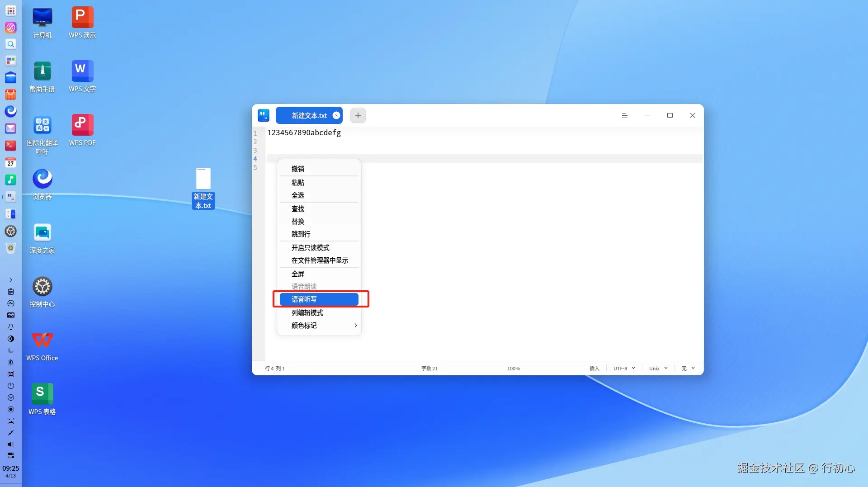Open the 国际化翻译呼吁 desktop icon

[42, 135]
